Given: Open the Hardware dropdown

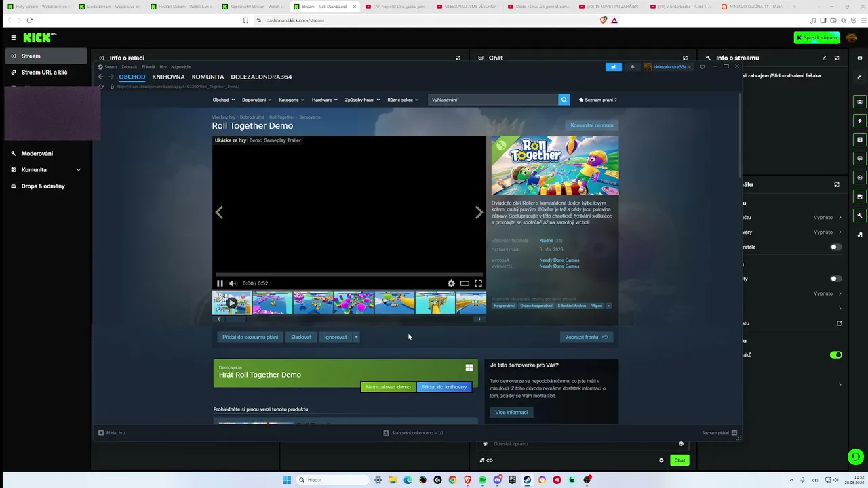Looking at the screenshot, I should coord(324,100).
